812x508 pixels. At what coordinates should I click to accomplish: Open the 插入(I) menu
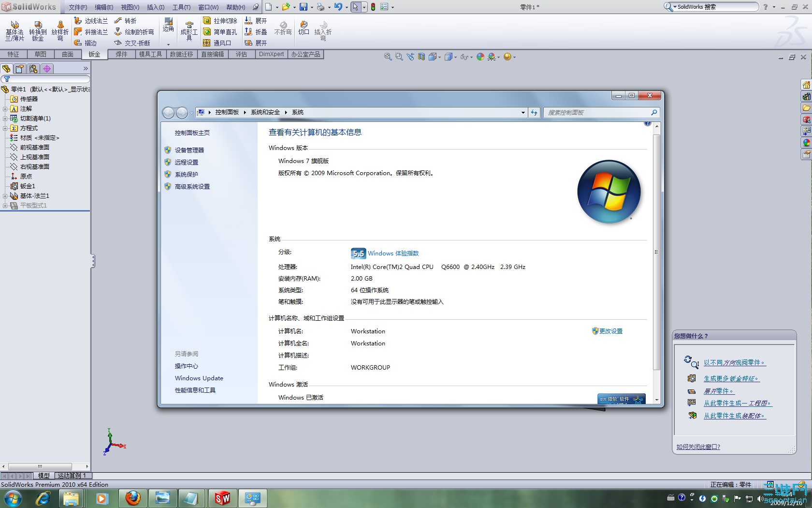[155, 7]
